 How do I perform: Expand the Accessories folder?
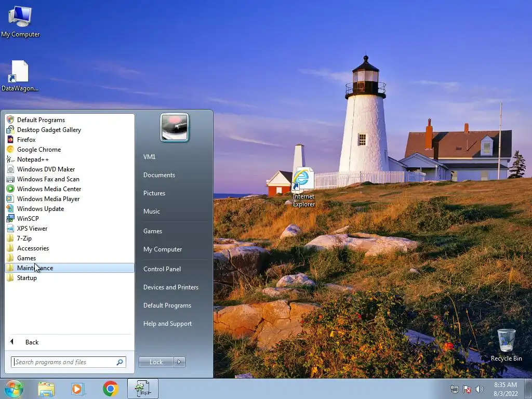pos(70,248)
